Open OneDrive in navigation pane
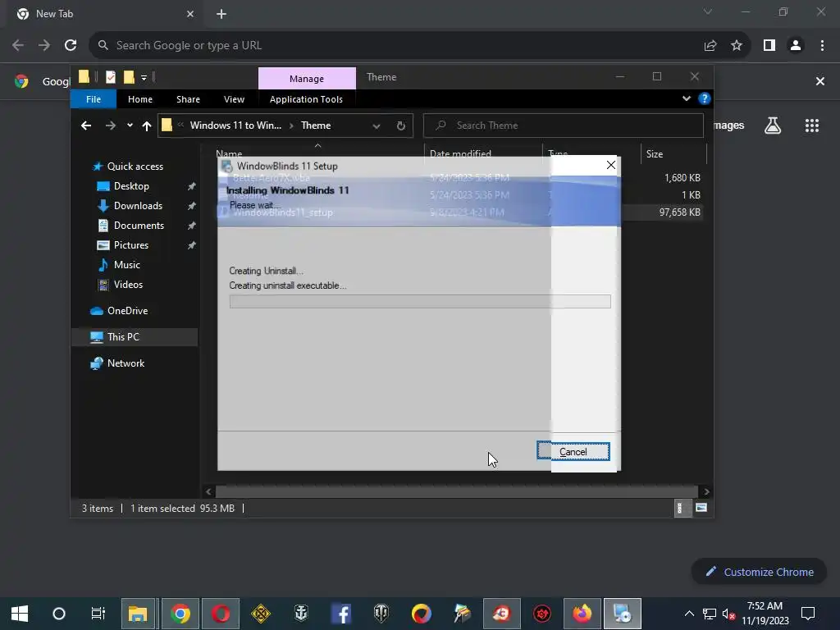This screenshot has width=840, height=630. (x=127, y=311)
